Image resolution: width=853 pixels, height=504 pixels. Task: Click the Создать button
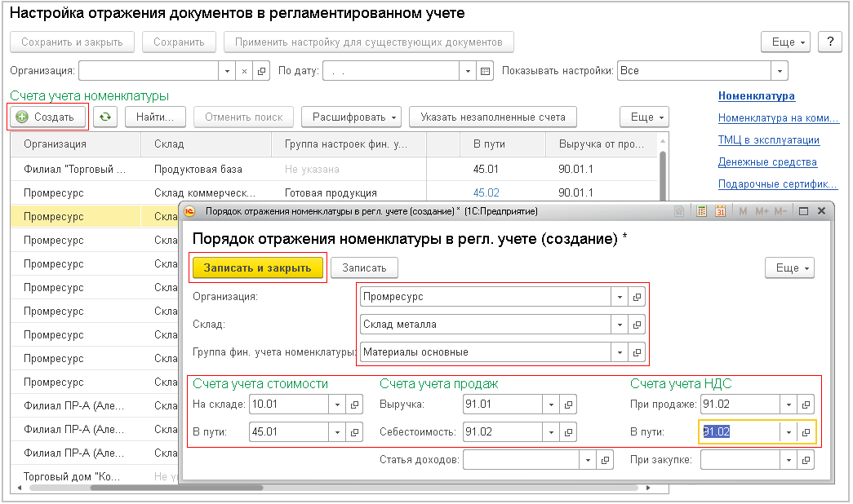coord(47,117)
